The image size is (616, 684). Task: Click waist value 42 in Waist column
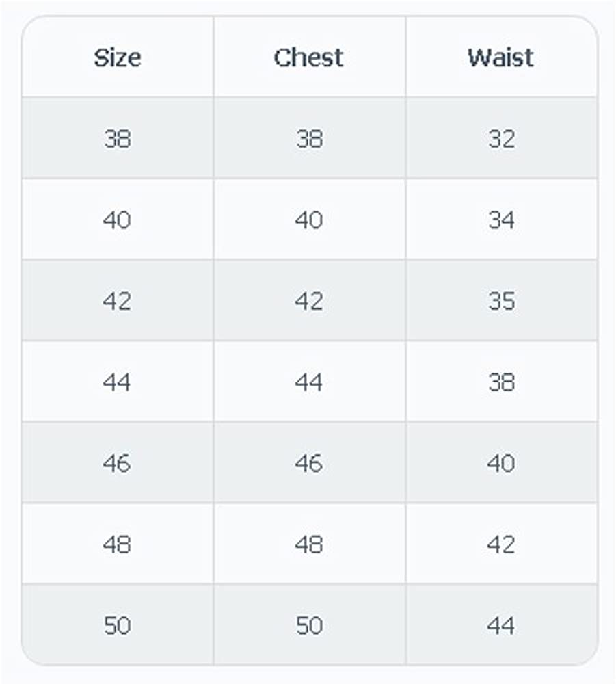tap(501, 544)
